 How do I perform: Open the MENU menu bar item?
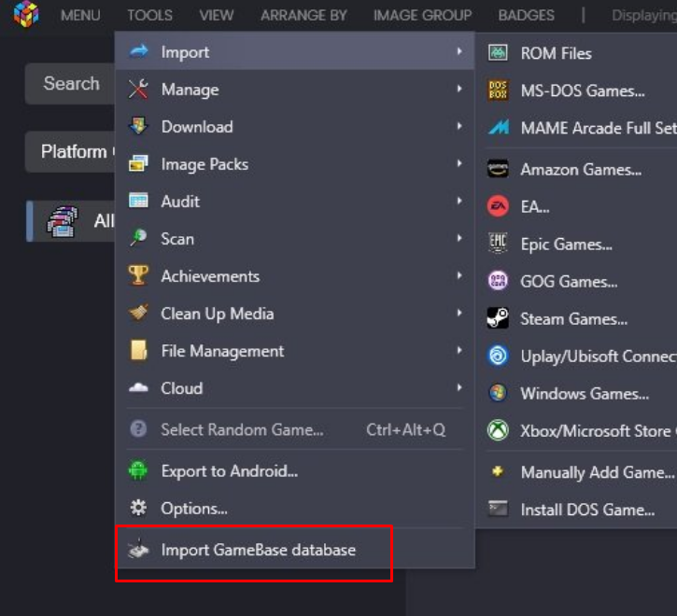tap(80, 16)
